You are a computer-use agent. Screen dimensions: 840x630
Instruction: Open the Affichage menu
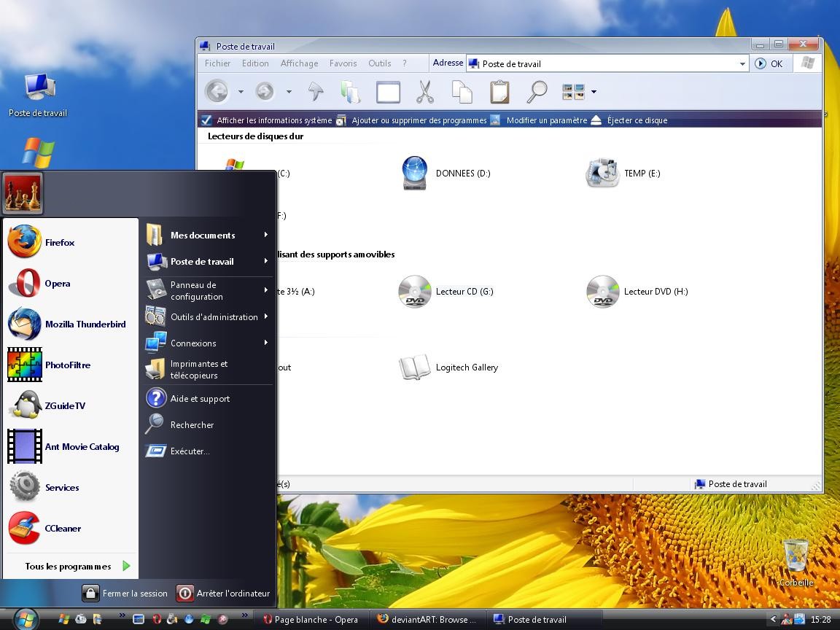pos(299,63)
